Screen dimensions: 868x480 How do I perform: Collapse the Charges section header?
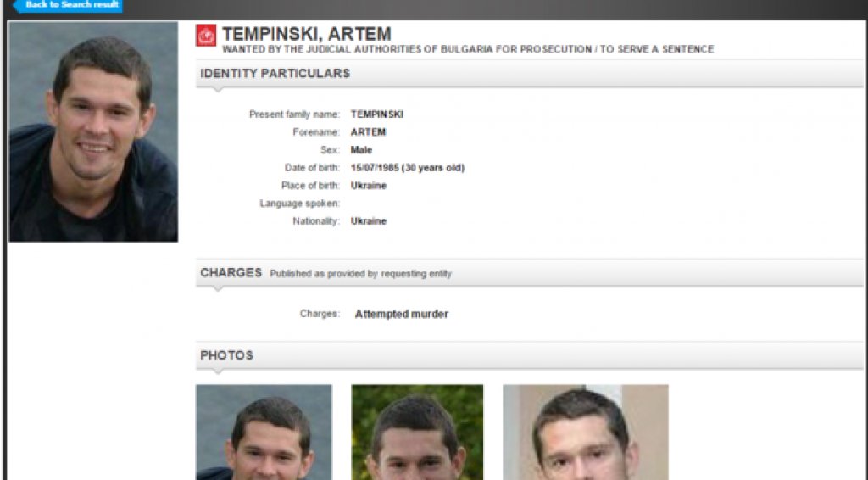529,273
